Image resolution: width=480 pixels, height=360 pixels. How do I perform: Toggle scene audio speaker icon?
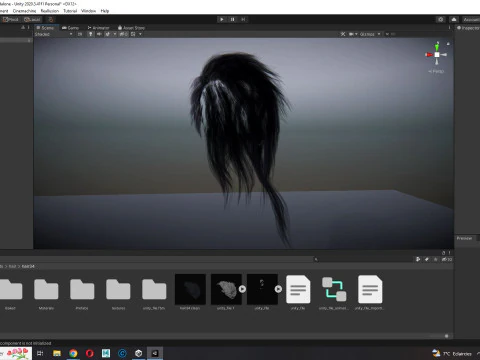(x=99, y=34)
